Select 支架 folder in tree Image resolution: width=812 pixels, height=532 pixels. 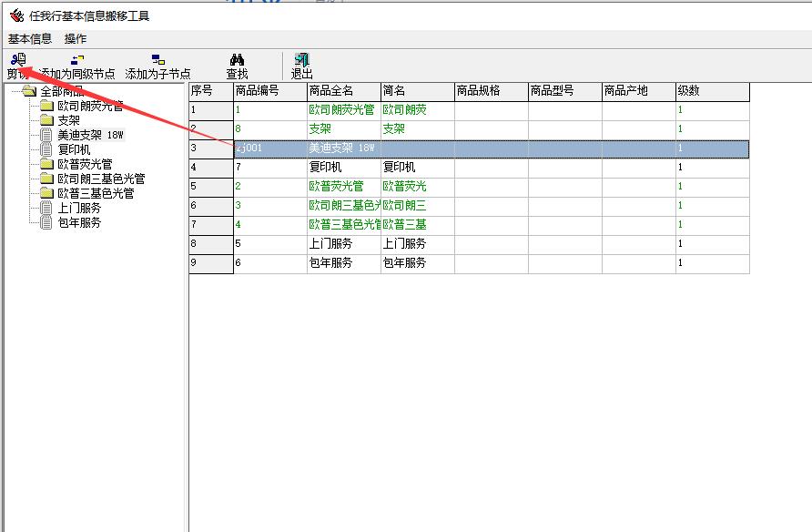pos(69,120)
